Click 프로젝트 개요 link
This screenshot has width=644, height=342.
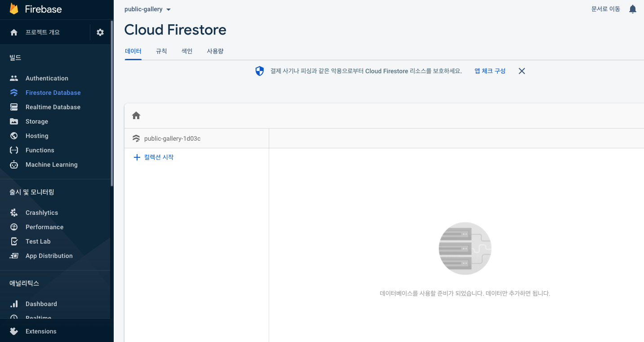[43, 32]
